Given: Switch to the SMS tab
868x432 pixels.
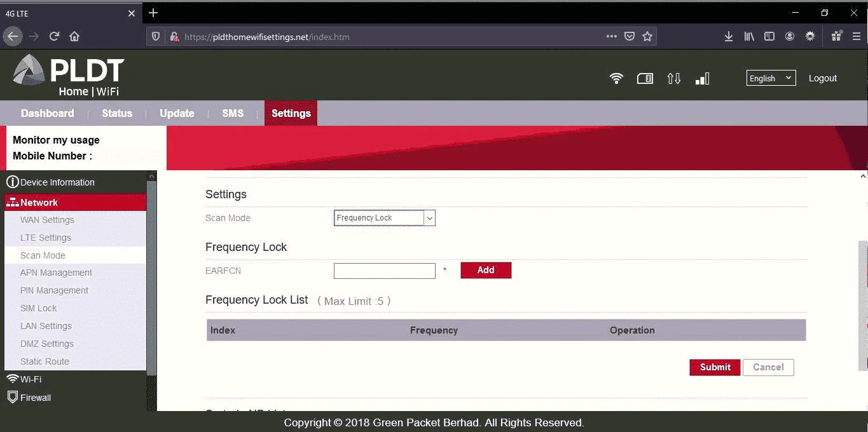Looking at the screenshot, I should [x=233, y=113].
